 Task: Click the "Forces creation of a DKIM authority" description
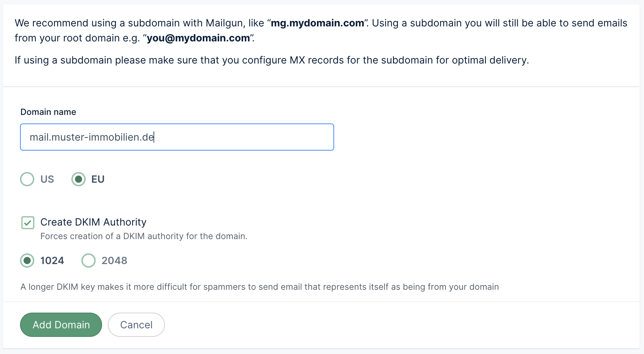[144, 236]
